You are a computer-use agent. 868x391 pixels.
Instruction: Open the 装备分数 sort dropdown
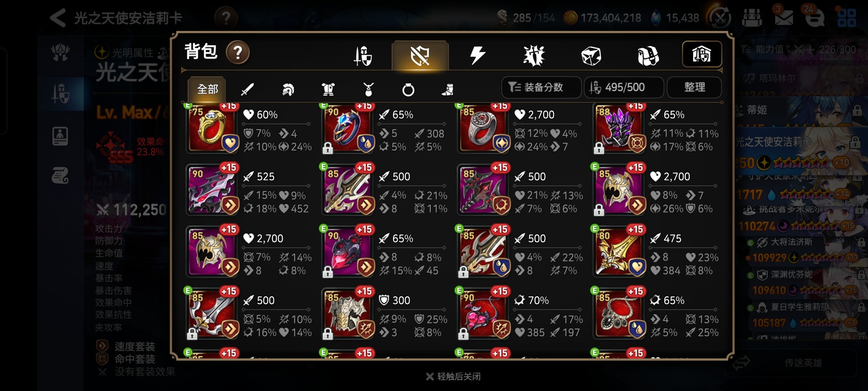[x=541, y=87]
